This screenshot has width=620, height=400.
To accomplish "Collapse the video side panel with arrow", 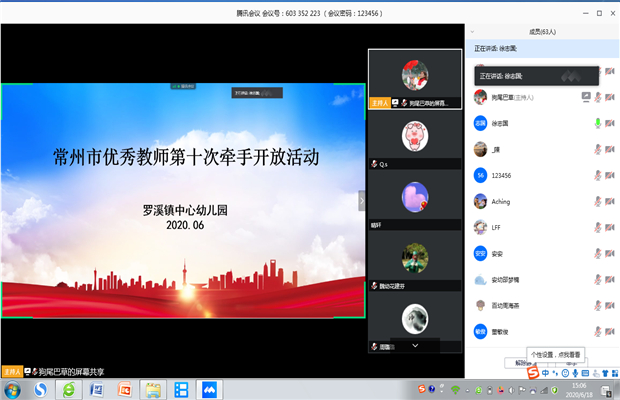I will pyautogui.click(x=362, y=201).
